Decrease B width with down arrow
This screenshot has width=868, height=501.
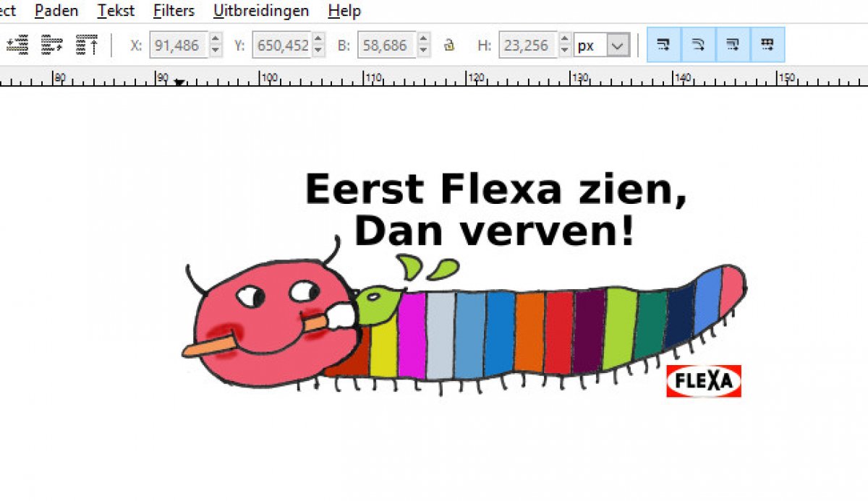click(424, 51)
